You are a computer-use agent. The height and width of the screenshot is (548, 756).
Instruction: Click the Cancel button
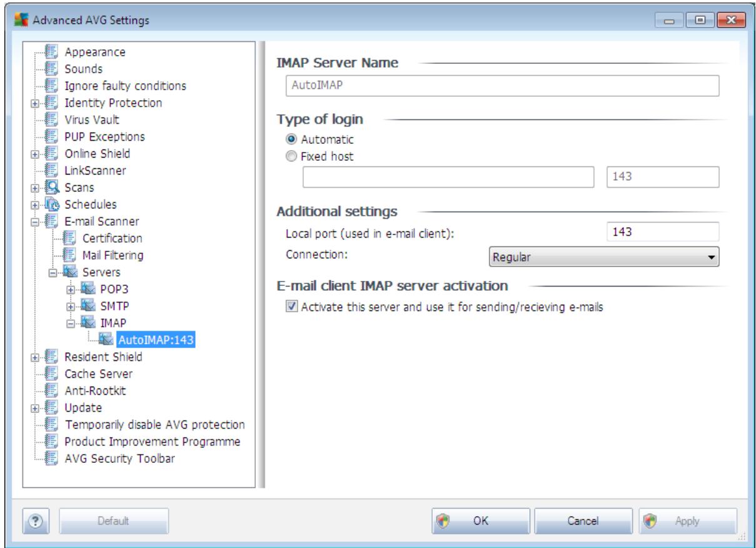[x=583, y=520]
